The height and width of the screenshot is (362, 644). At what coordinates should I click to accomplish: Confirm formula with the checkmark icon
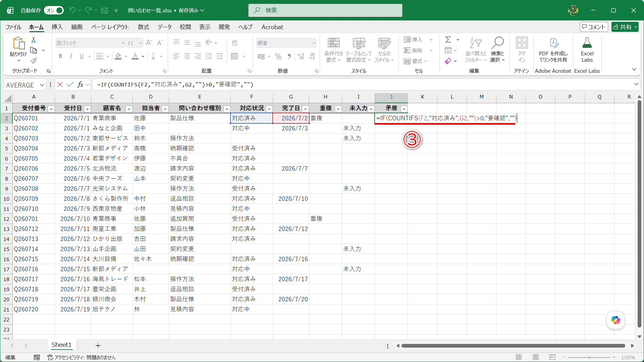[x=70, y=84]
